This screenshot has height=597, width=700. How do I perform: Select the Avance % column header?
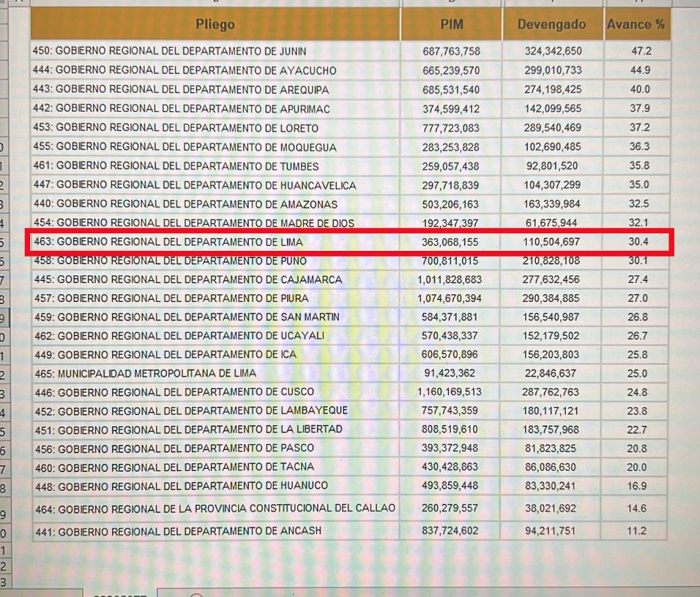(635, 25)
